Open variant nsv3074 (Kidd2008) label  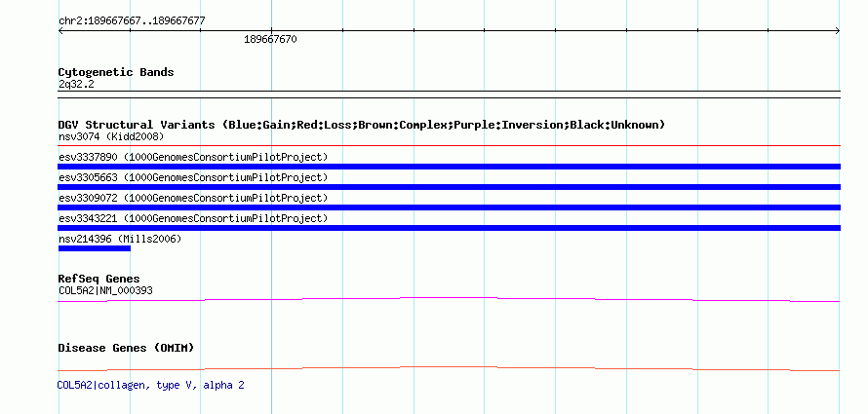point(111,136)
